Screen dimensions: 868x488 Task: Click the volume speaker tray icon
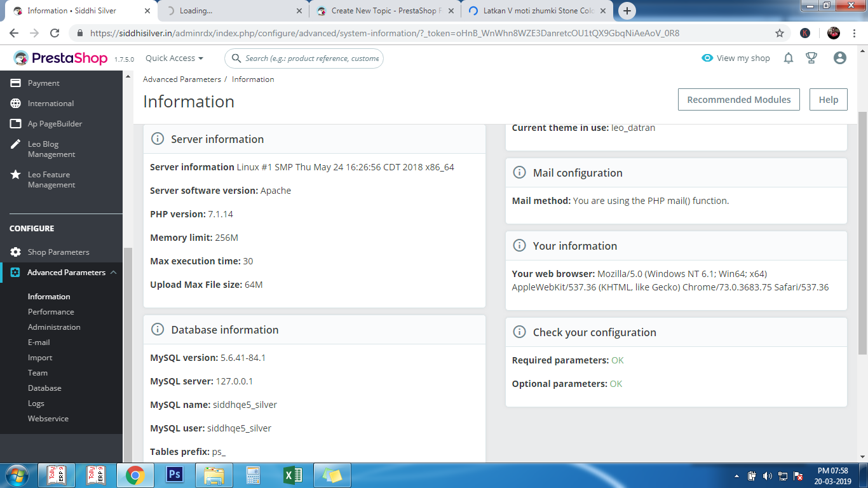click(x=767, y=475)
